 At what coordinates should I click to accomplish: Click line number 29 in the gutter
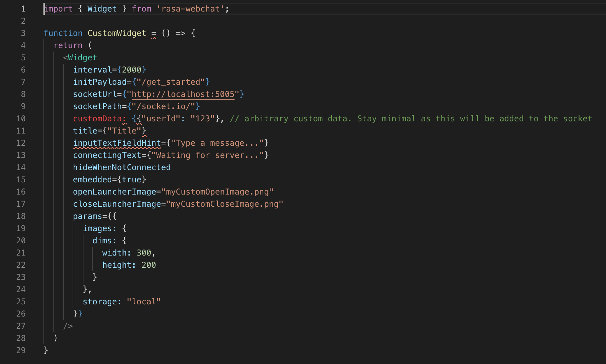[x=21, y=350]
